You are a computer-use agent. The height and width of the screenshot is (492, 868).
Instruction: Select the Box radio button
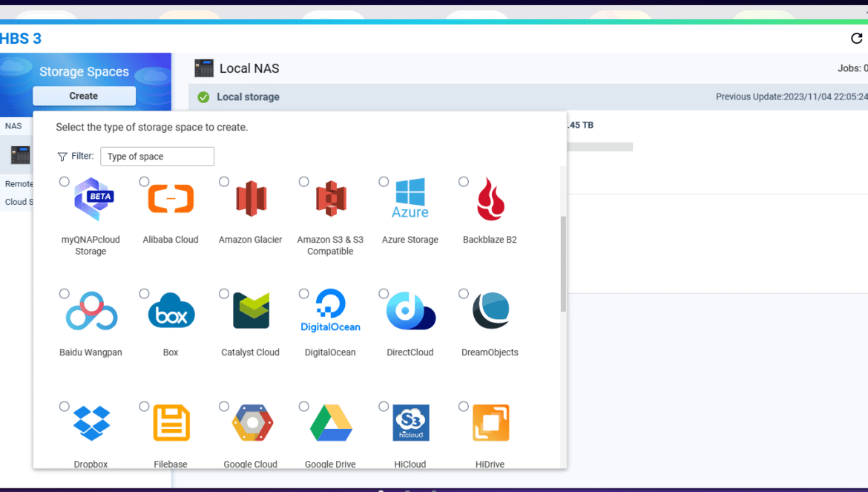pos(144,294)
